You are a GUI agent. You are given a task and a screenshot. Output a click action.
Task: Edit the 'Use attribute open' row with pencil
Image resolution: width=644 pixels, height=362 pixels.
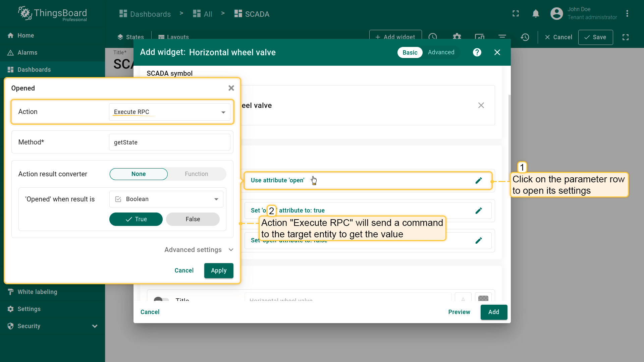479,181
